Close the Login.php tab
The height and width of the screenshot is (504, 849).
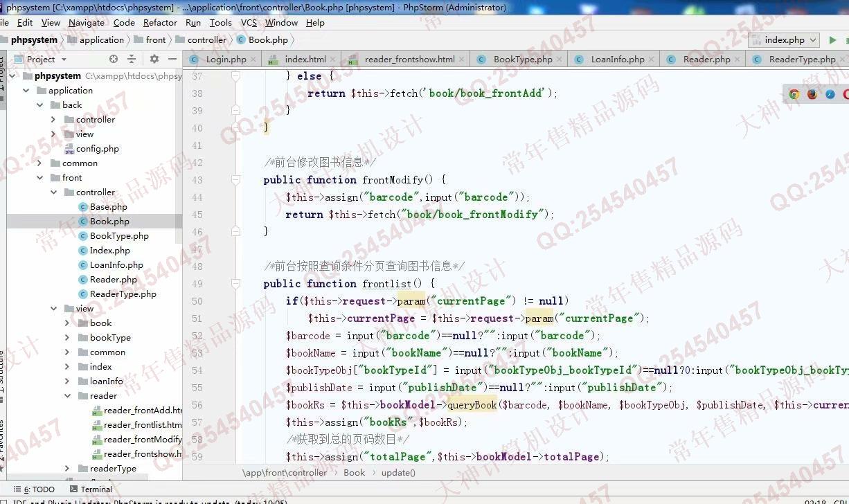pos(254,60)
